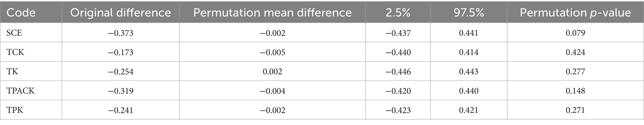Screen dimensions: 644x125
Task: Select the TPACK row label
Action: (x=21, y=91)
